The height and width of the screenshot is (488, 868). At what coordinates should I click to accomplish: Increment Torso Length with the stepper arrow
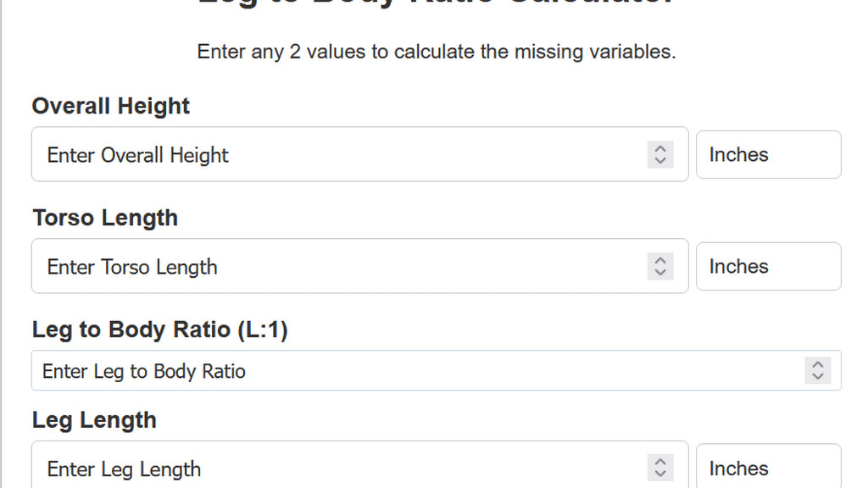point(660,261)
